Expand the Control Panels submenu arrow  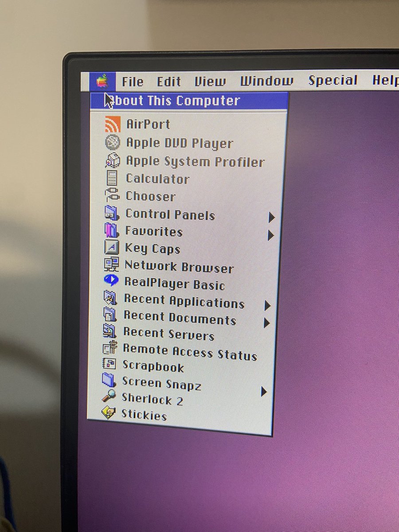click(271, 218)
